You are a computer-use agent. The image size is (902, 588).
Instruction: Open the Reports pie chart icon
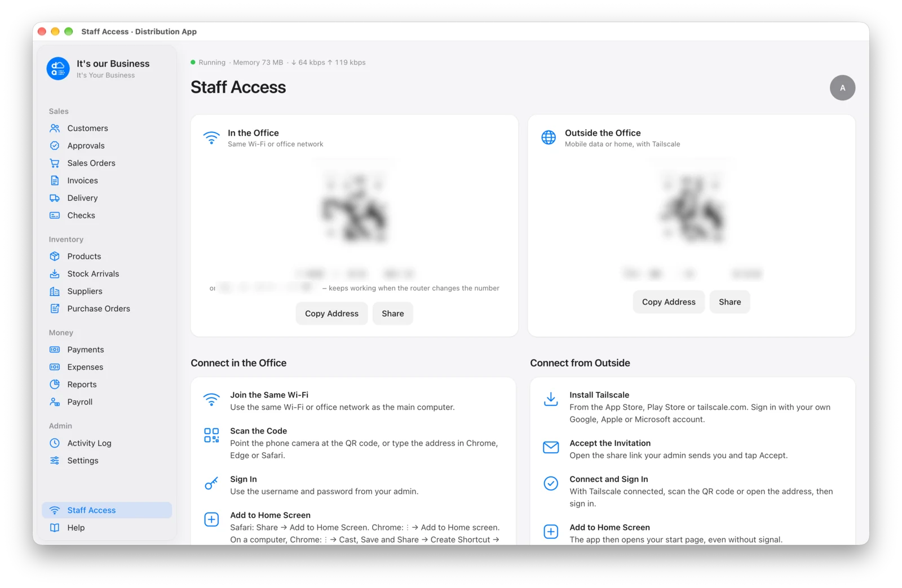tap(55, 384)
